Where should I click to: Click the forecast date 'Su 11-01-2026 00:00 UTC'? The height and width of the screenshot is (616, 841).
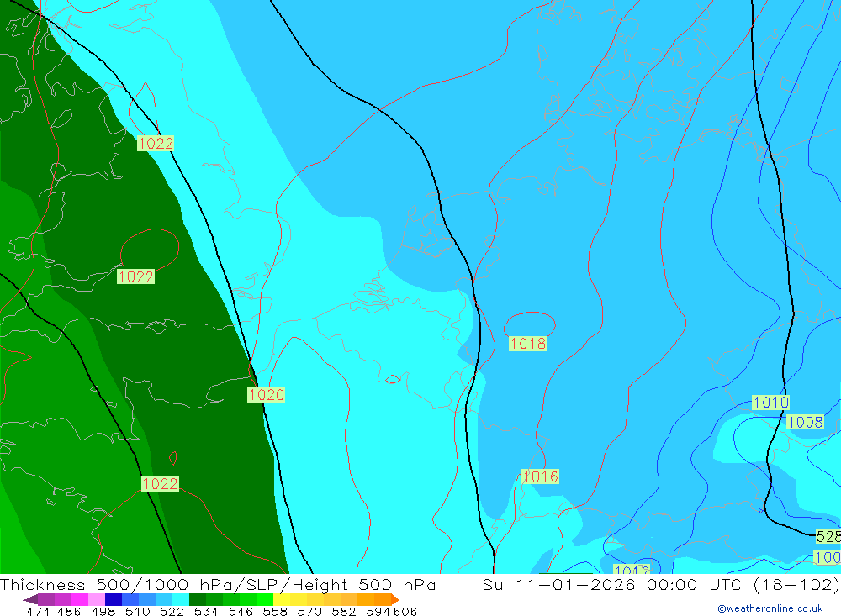(611, 584)
